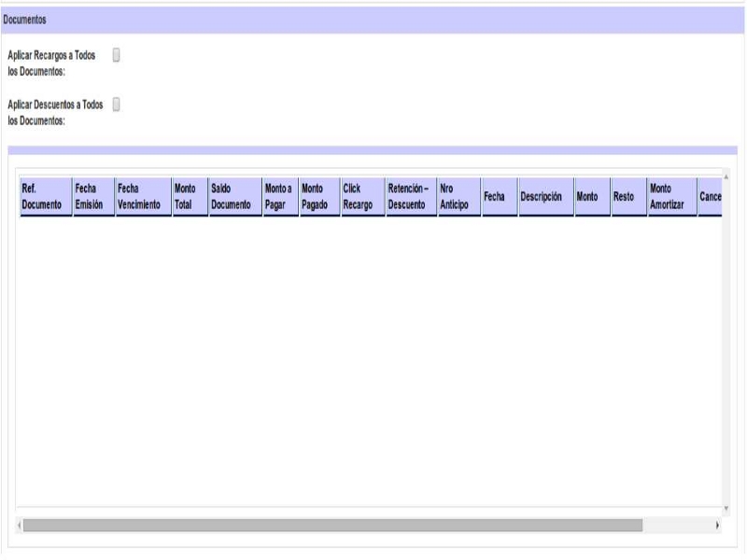Click the Click Recargo column header
Screen dimensions: 747x560
(x=361, y=197)
